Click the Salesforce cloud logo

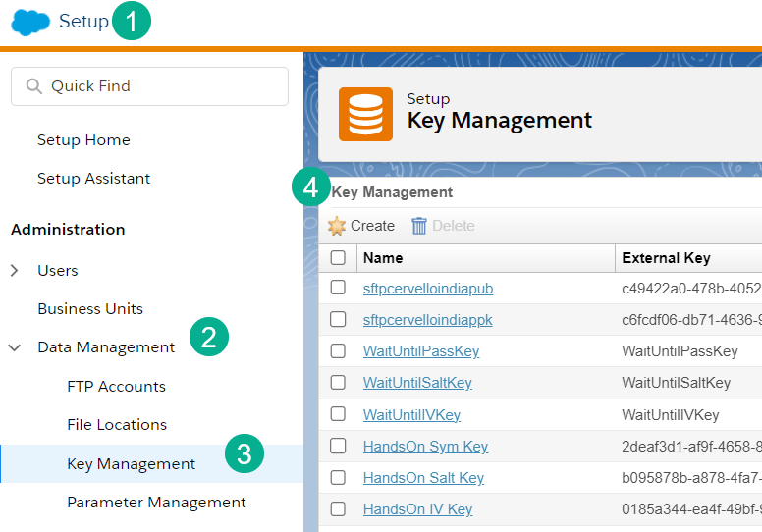(29, 22)
